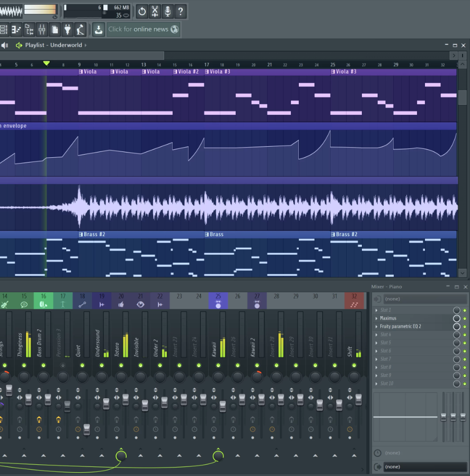Click the Maximus effect slot name

(388, 318)
